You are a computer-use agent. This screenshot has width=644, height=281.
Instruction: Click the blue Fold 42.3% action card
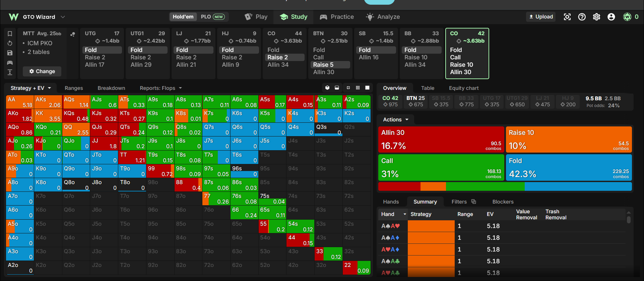coord(569,167)
